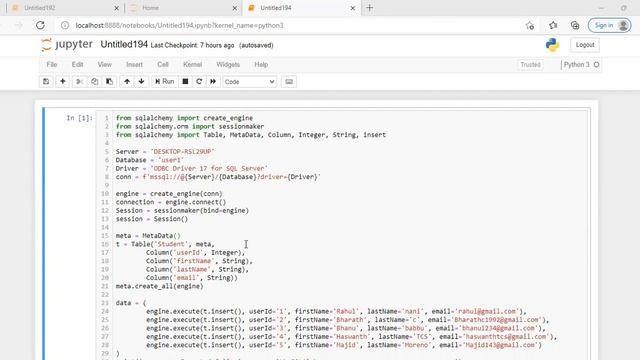Image resolution: width=640 pixels, height=360 pixels.
Task: Click the Trusted notebook indicator
Action: (x=530, y=64)
